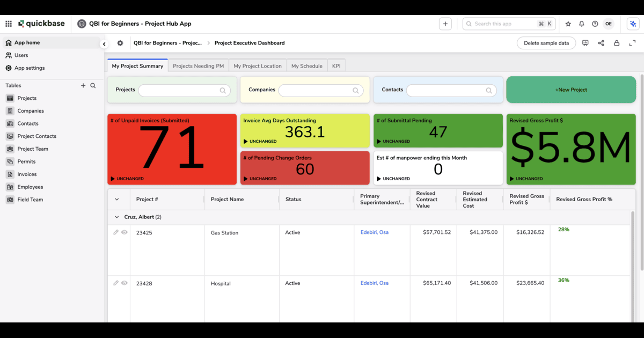644x338 pixels.
Task: Click Delete sample data button
Action: (546, 43)
